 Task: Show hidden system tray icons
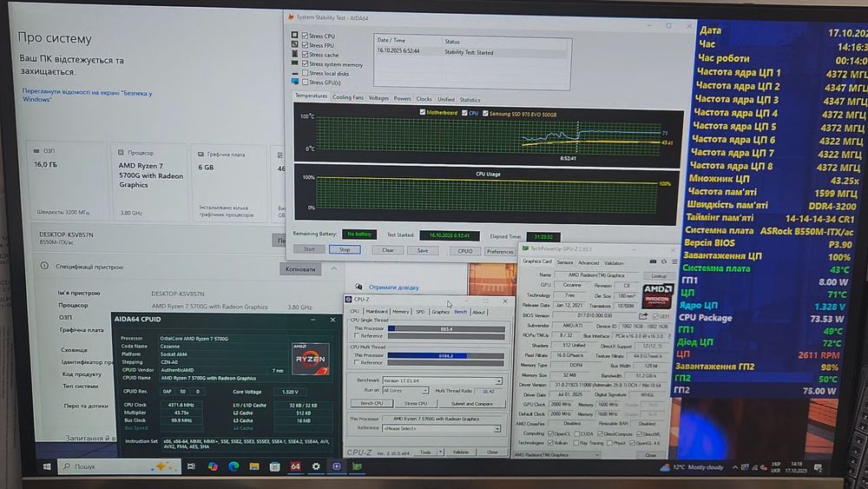pyautogui.click(x=735, y=467)
